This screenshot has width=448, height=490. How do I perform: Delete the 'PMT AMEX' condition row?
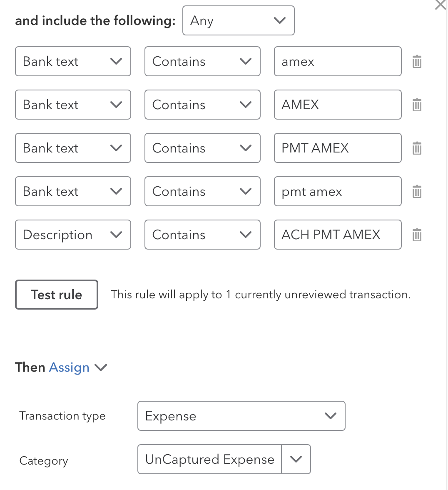(417, 148)
